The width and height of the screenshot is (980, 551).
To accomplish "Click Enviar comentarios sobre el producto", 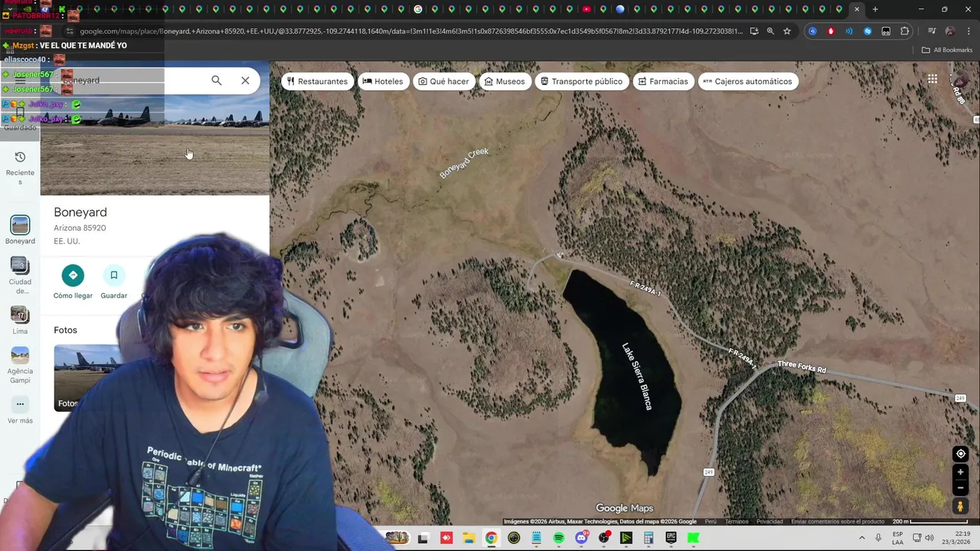I will click(x=838, y=522).
